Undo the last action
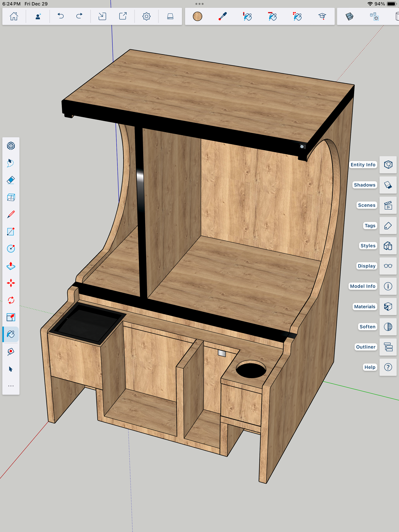399x532 pixels. tap(61, 16)
